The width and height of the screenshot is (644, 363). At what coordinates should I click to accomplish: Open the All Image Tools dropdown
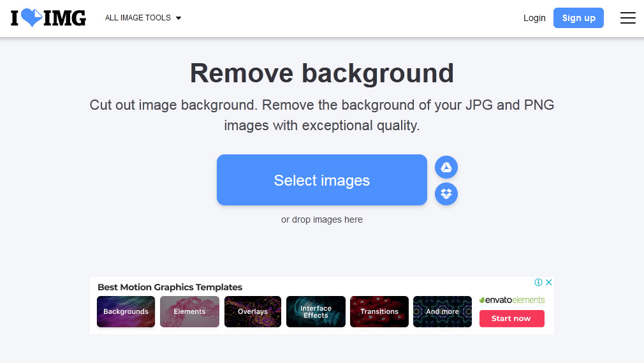click(x=143, y=18)
